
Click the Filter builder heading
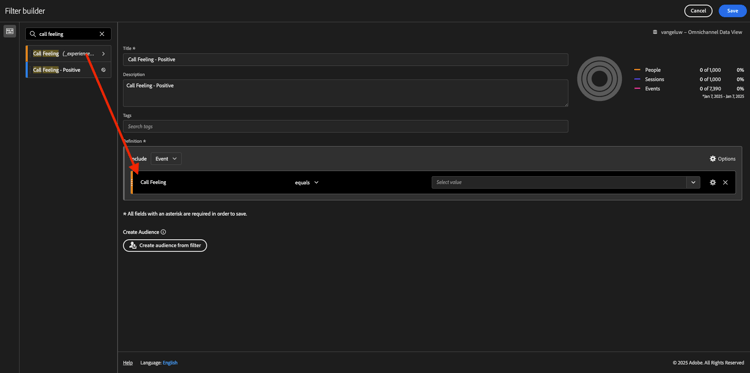tap(25, 11)
